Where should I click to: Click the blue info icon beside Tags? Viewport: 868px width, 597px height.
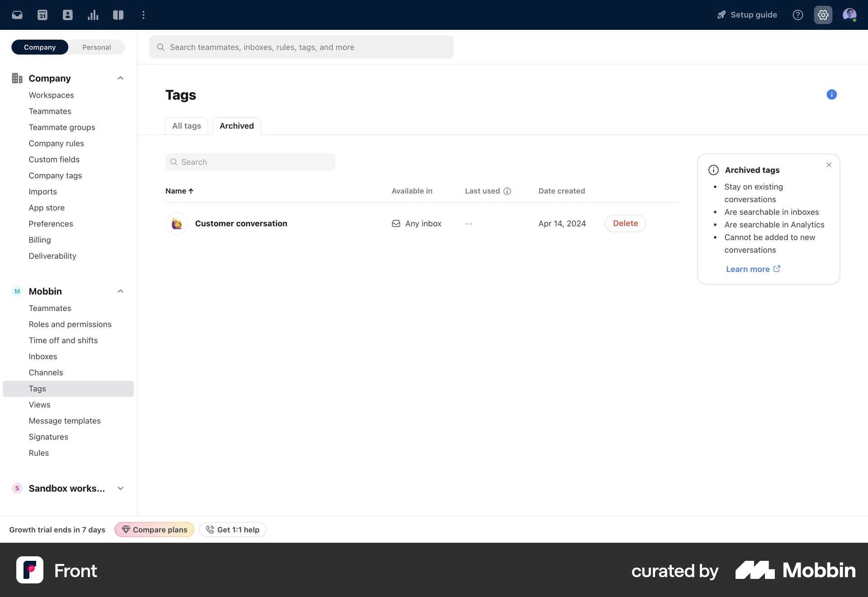[x=831, y=95]
